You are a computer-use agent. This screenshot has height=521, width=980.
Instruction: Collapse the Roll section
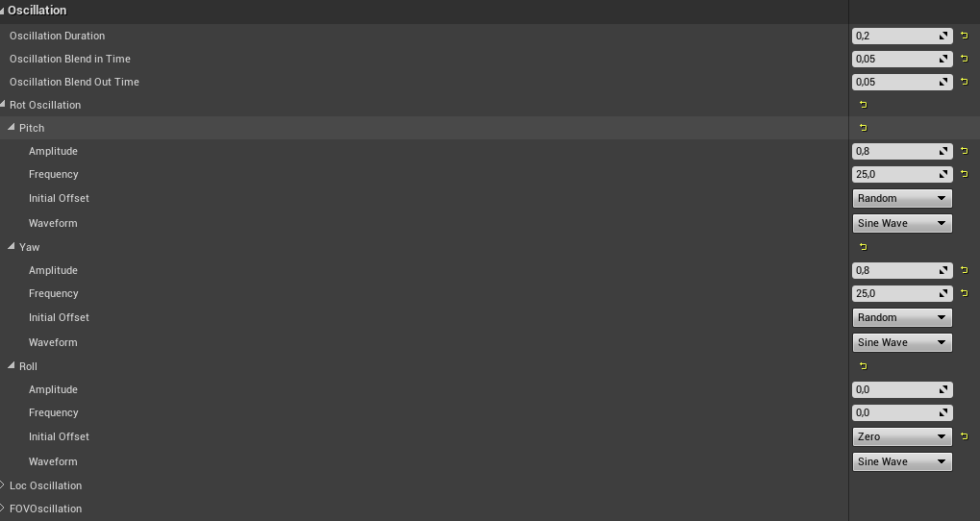click(12, 366)
